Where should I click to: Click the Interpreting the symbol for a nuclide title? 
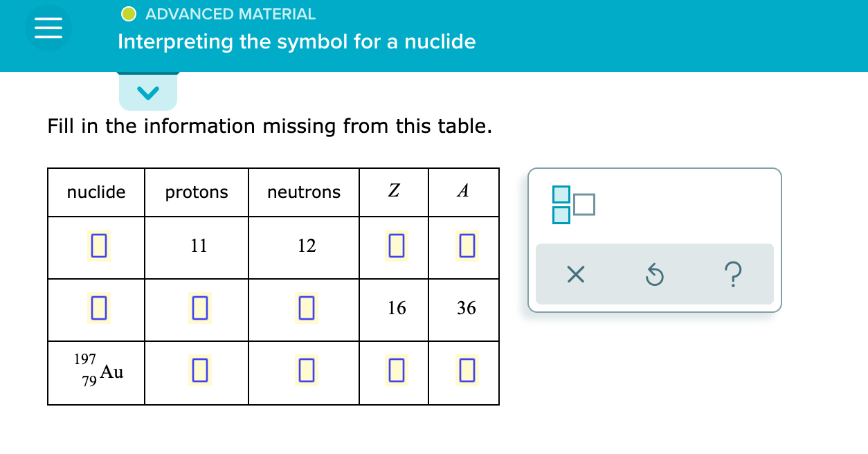pyautogui.click(x=296, y=42)
